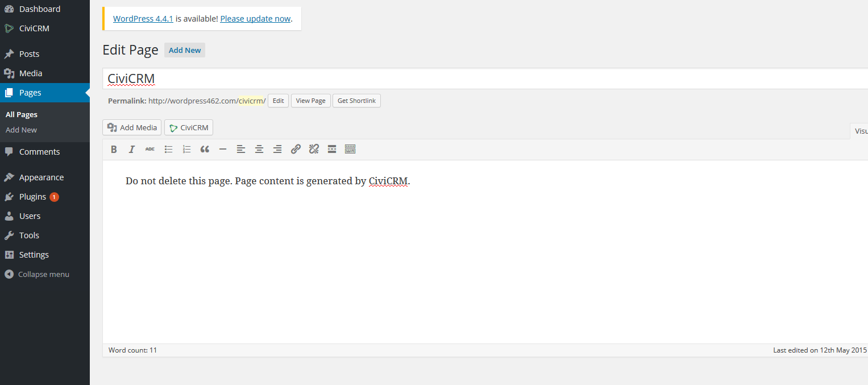868x385 pixels.
Task: Click Add New under Pages submenu
Action: click(21, 130)
